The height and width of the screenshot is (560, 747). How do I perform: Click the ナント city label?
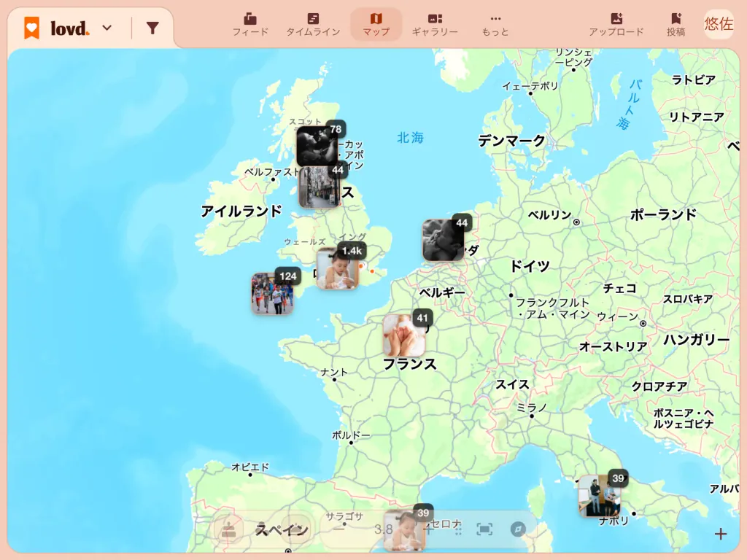point(334,372)
